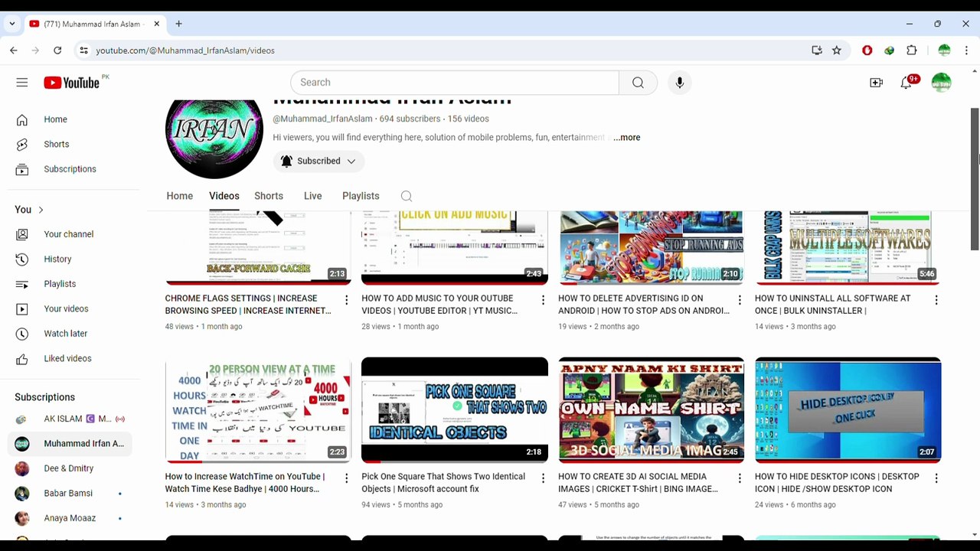The height and width of the screenshot is (551, 980).
Task: Open Babar Bamsi subscription channel
Action: 70,494
